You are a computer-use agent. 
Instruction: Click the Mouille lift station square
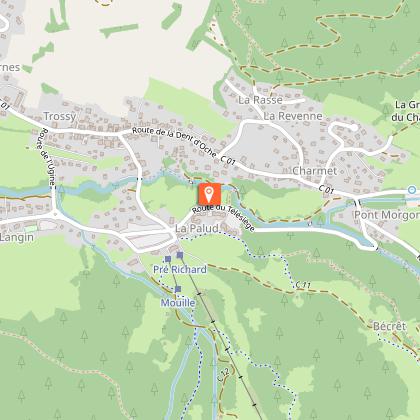point(178,289)
